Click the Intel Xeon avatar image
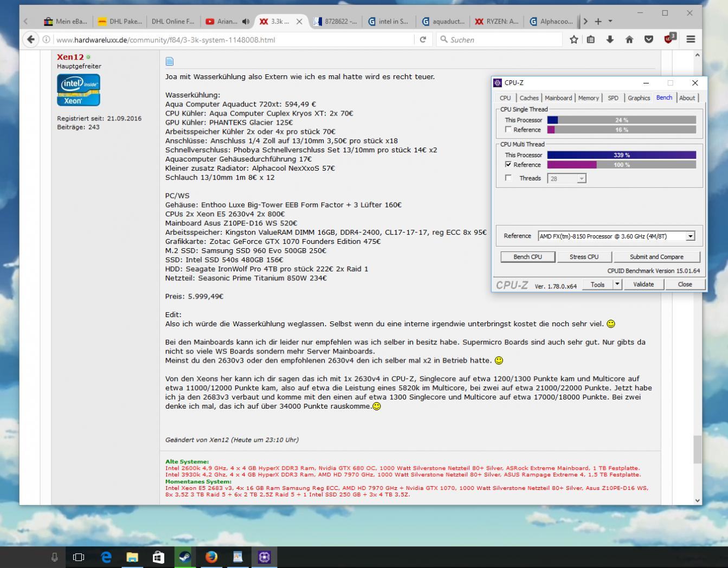This screenshot has width=728, height=568. (x=79, y=90)
